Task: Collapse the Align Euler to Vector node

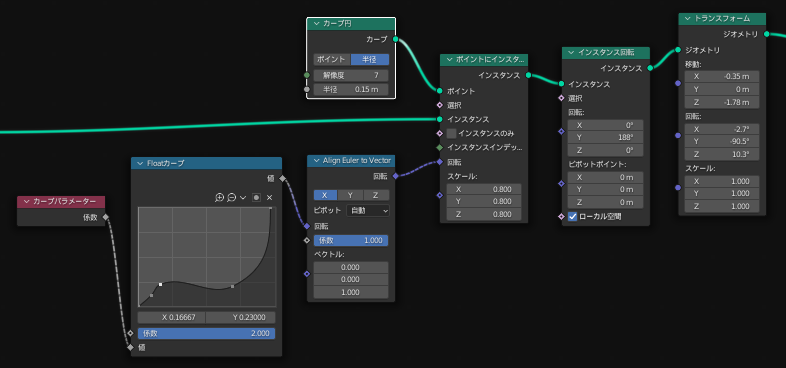Action: 316,160
